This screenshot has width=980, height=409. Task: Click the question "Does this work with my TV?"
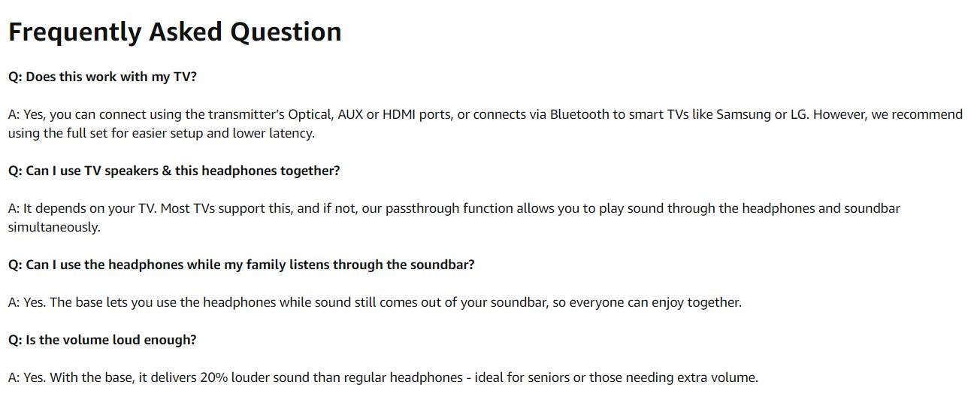point(102,77)
